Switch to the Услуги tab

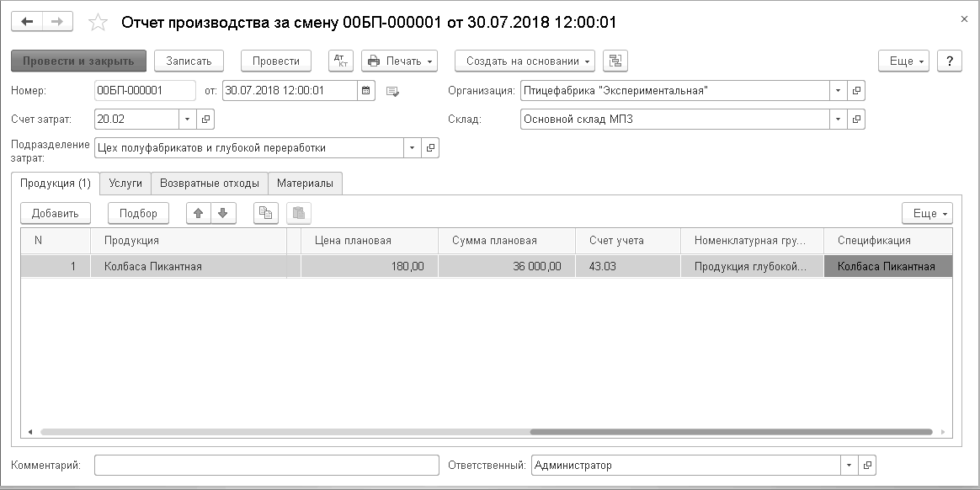click(125, 184)
